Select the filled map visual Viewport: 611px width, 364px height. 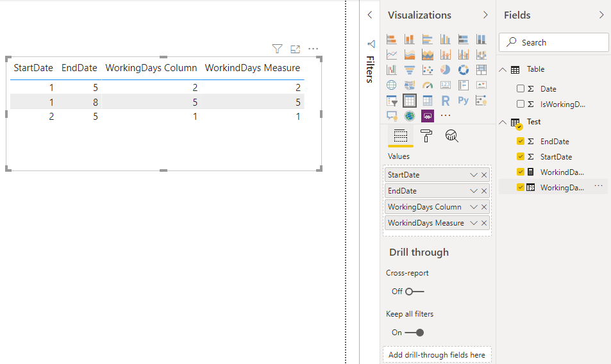(409, 85)
